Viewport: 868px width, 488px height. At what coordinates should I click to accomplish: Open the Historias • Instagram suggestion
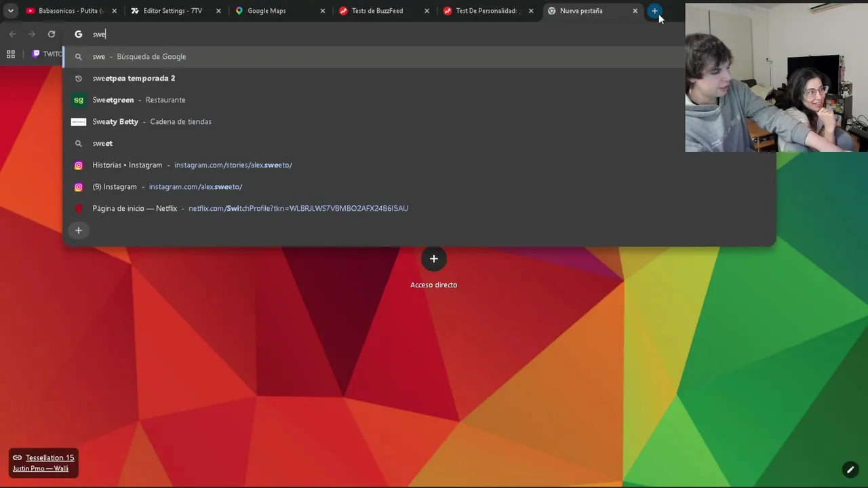419,165
